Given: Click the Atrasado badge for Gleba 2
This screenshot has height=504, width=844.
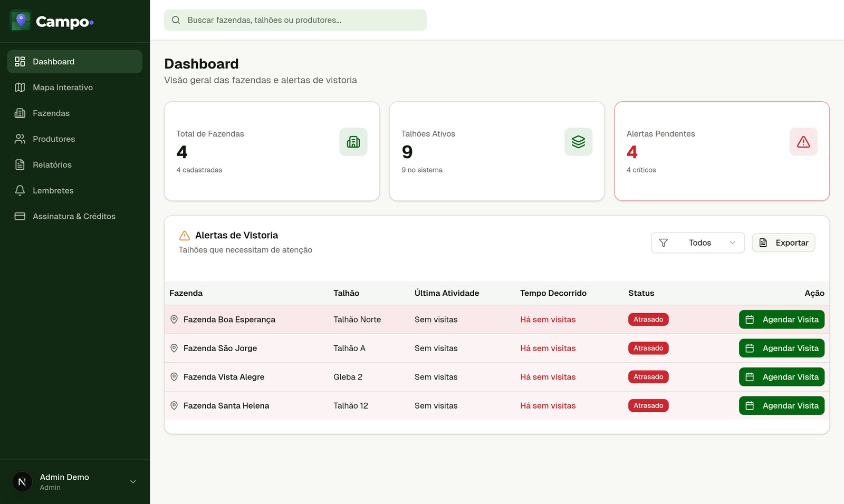Looking at the screenshot, I should click(648, 377).
